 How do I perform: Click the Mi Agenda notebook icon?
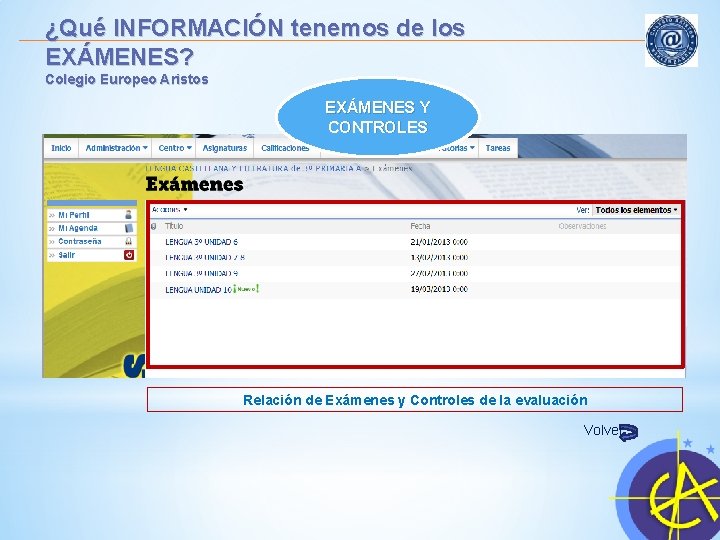click(129, 228)
